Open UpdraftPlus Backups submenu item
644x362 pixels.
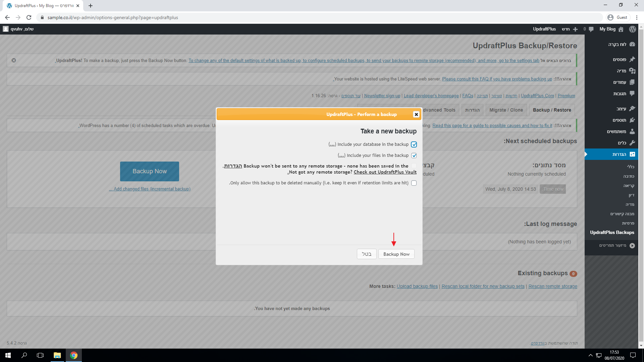(612, 232)
